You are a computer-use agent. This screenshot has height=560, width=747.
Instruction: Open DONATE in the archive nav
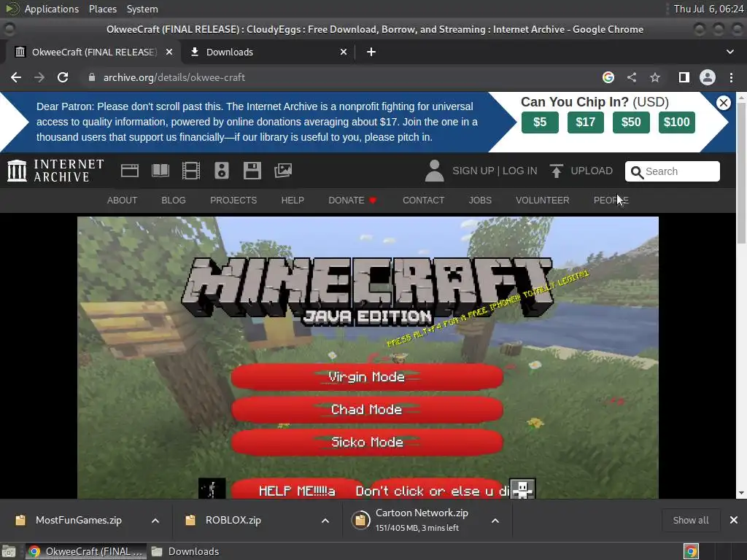pos(352,200)
